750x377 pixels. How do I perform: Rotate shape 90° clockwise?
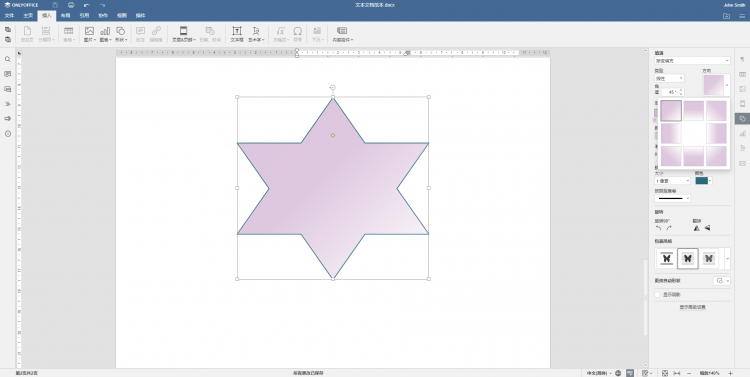[x=669, y=228]
